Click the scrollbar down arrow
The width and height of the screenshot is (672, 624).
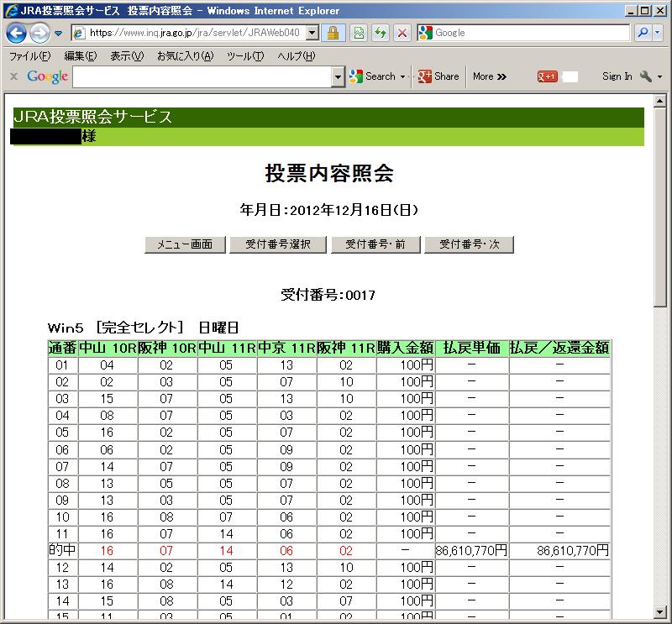659,612
